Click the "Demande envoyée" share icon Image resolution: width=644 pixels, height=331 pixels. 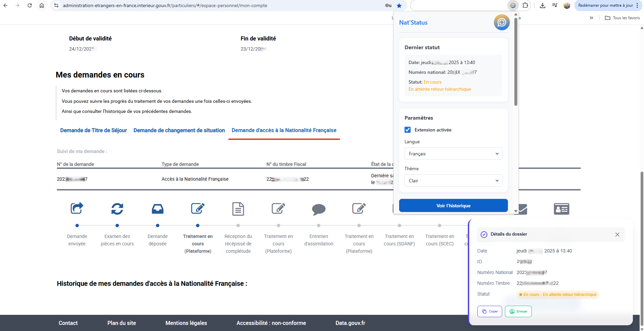(77, 208)
